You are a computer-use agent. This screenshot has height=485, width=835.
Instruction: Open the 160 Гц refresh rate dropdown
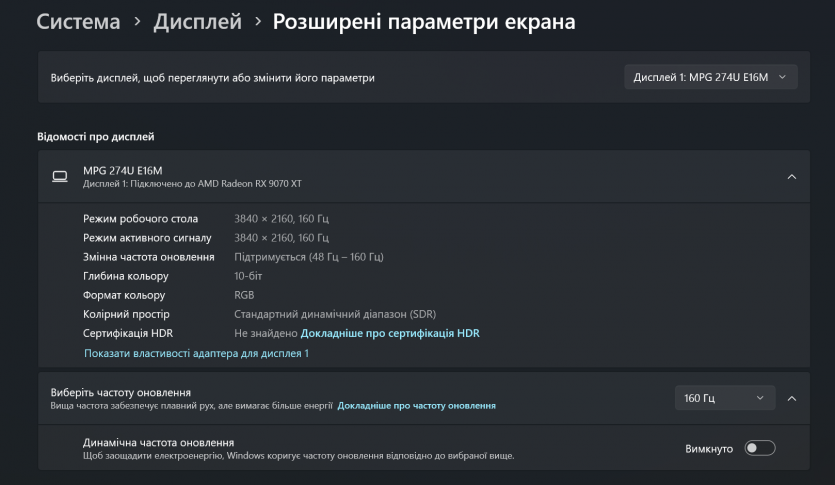(725, 398)
